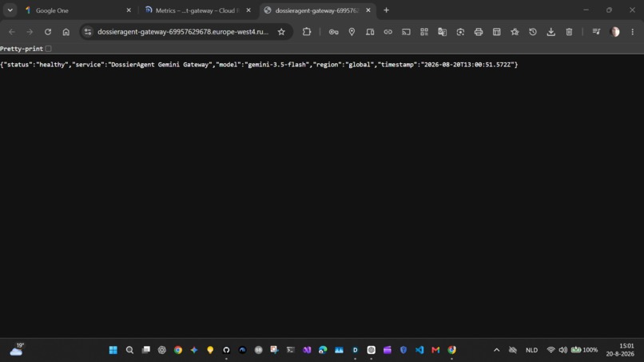Screen dimensions: 644x362
Task: Open clock showing 15:01 20-8-2026
Action: [620, 350]
